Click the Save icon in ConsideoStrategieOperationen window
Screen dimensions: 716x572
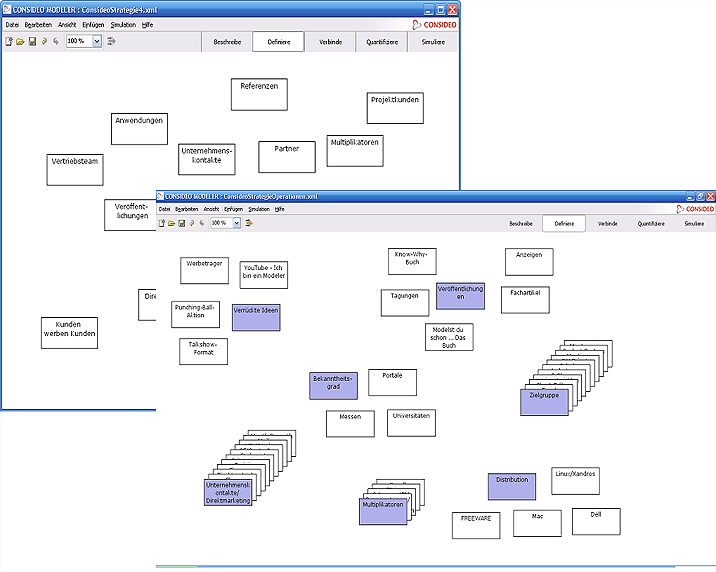click(x=181, y=224)
